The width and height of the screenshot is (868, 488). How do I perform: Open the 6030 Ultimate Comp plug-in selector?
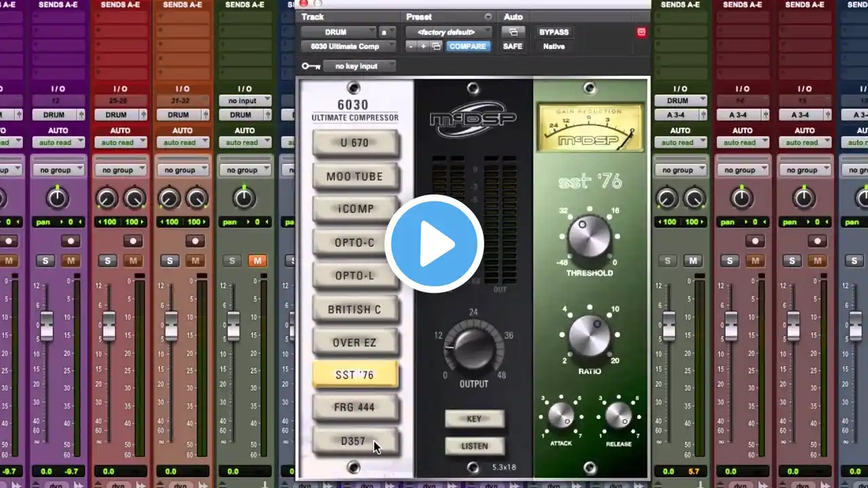[x=349, y=46]
